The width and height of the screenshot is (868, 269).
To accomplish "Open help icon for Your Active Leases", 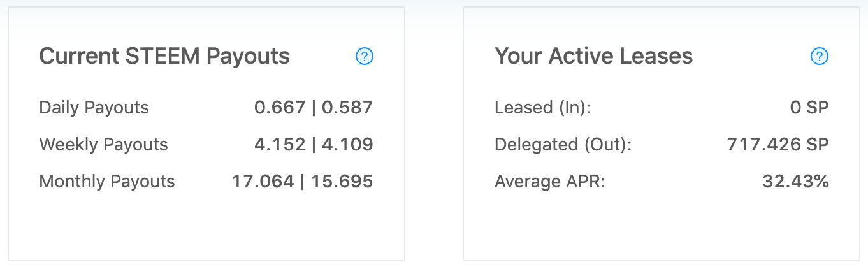I will (819, 57).
